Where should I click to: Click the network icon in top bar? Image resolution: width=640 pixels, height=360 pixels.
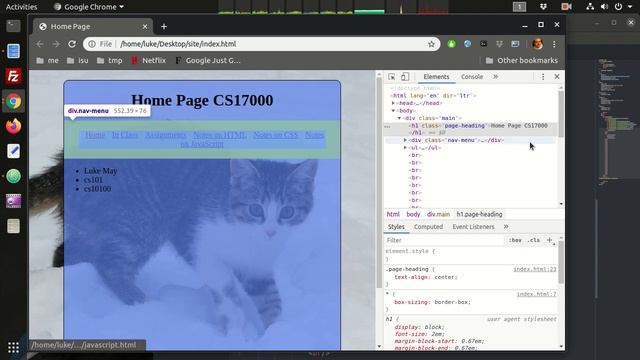590,7
